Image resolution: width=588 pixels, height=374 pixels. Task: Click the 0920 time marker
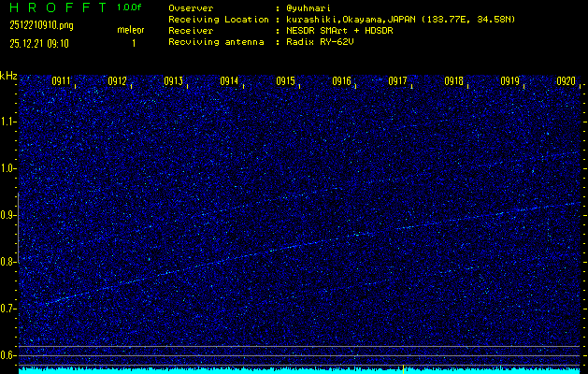566,82
